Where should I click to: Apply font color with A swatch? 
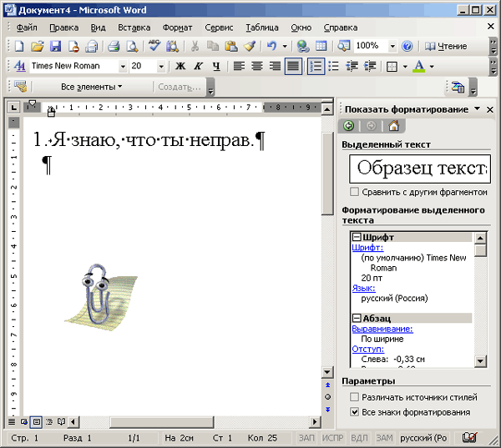coord(419,66)
